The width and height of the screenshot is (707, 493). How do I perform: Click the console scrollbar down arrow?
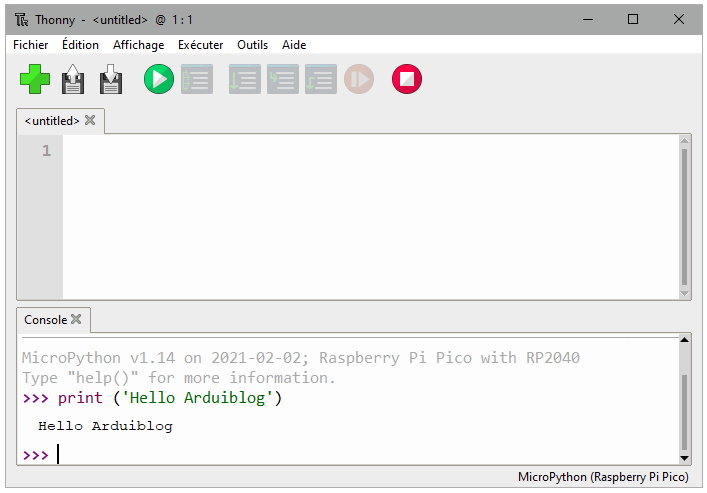tap(684, 458)
